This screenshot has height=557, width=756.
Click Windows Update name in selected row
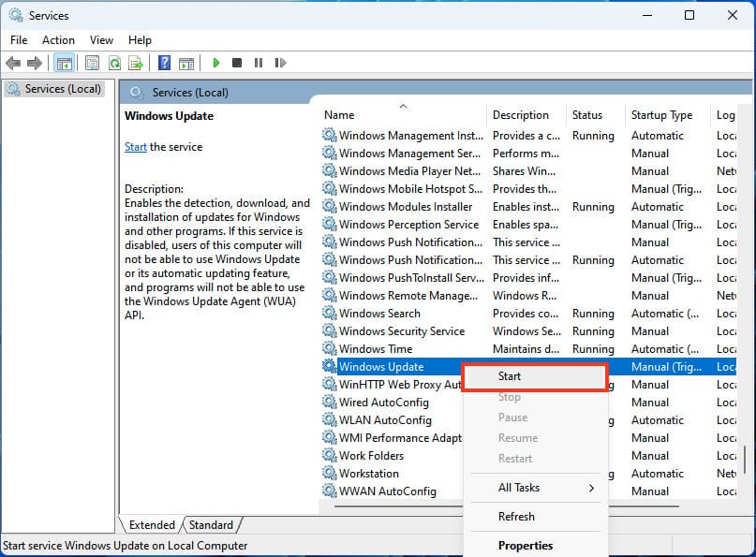pyautogui.click(x=381, y=367)
